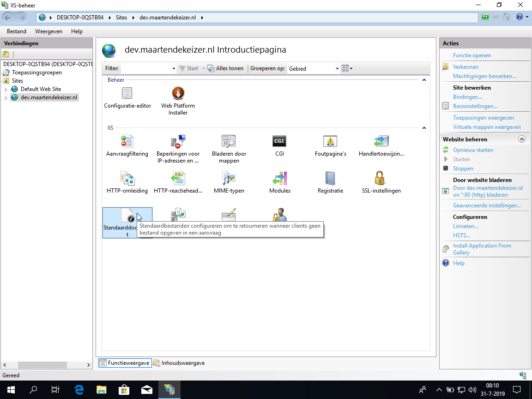Open the Filter dropdown list
The image size is (532, 399).
coord(174,68)
